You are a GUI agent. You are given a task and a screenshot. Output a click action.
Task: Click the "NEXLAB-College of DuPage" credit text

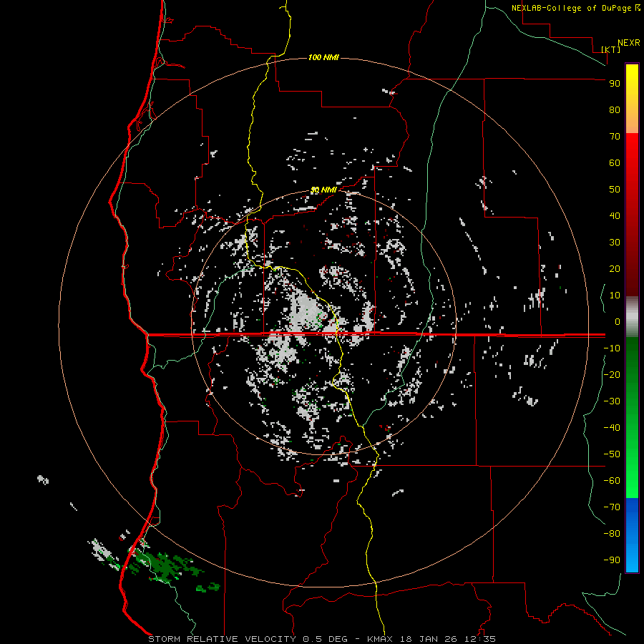tap(572, 8)
